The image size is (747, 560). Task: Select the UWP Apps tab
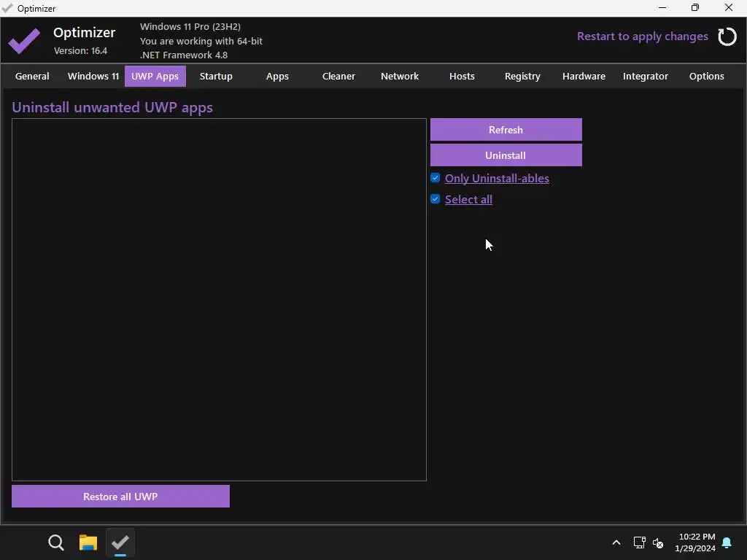click(x=155, y=76)
